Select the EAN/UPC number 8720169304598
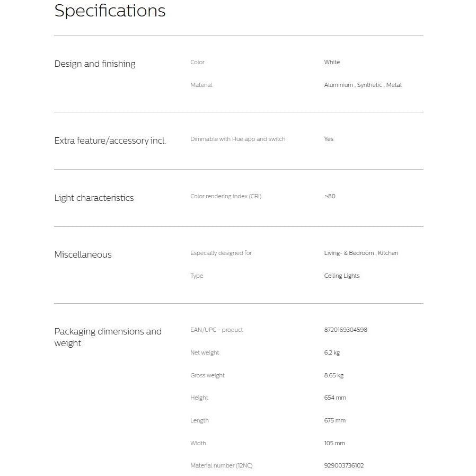Viewport: 476px width, 476px height. point(345,330)
